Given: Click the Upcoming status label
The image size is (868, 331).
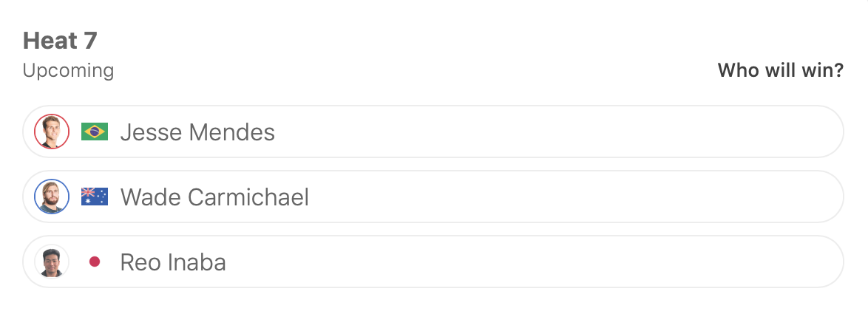Looking at the screenshot, I should [x=68, y=71].
